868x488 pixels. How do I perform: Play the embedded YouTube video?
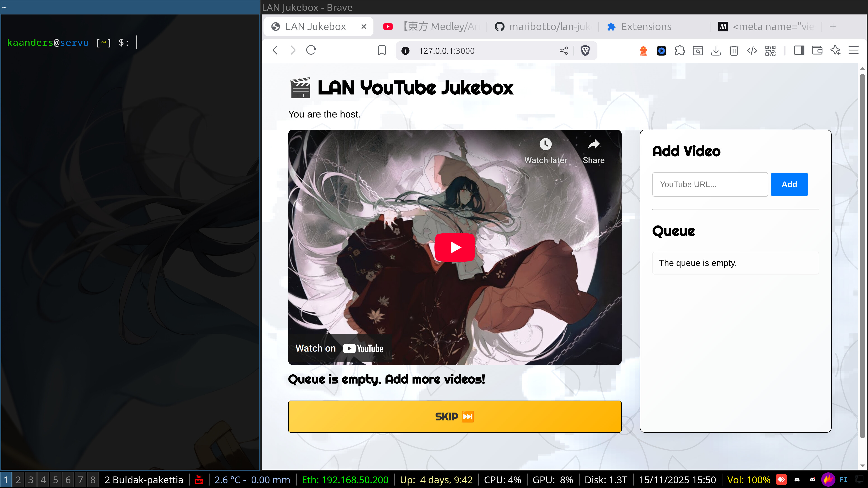455,247
